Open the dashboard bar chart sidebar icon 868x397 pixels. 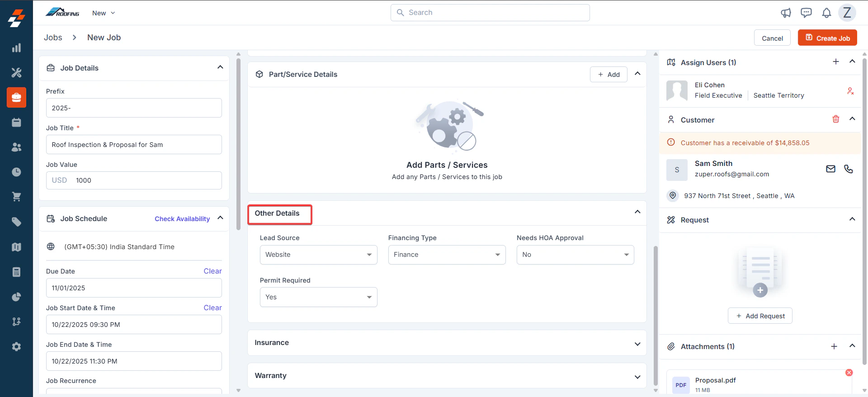16,47
